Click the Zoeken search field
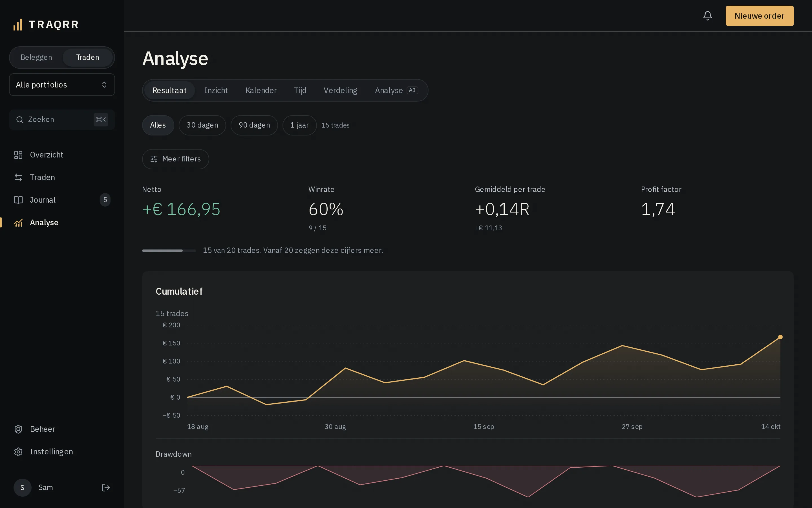Screen dimensions: 812x508 pos(62,120)
